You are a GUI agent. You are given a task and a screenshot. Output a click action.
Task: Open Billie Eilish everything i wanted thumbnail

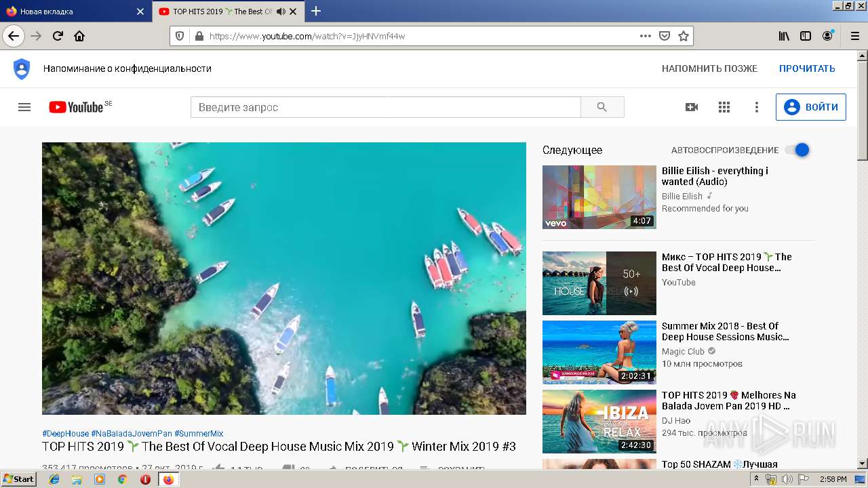599,197
